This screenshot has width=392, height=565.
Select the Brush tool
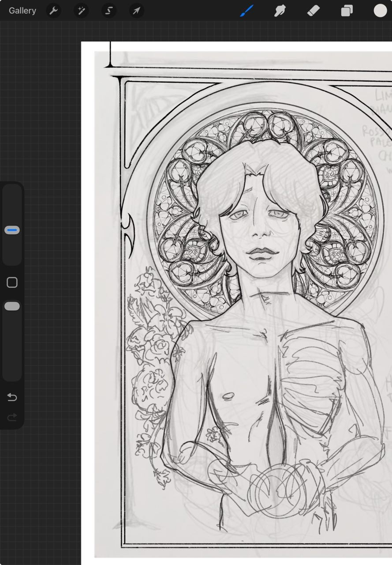tap(247, 11)
